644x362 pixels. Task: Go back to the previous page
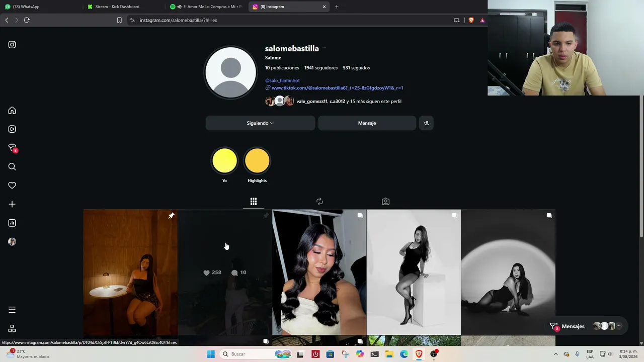[x=7, y=20]
